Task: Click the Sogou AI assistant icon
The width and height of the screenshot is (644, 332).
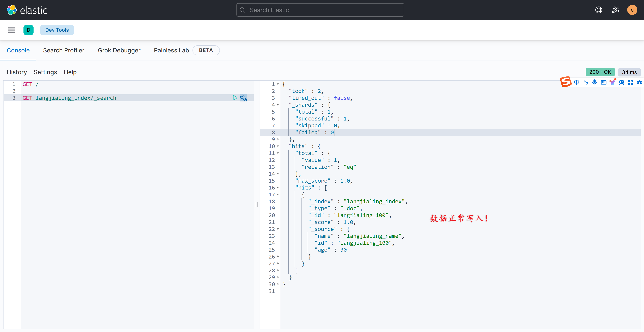Action: pyautogui.click(x=639, y=82)
